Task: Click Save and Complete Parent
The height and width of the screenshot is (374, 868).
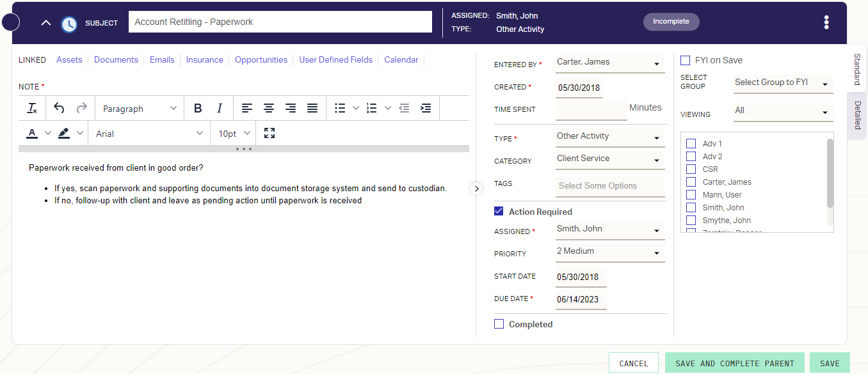Action: click(x=735, y=363)
